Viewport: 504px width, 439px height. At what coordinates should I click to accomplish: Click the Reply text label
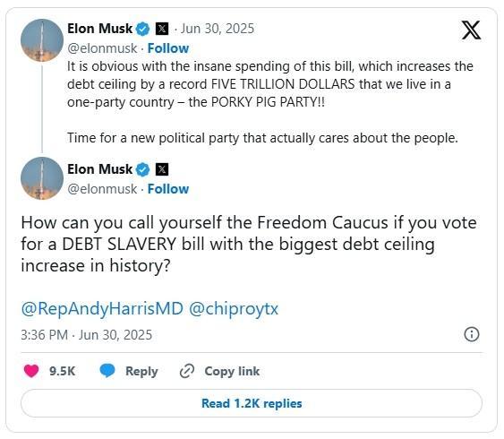coord(141,371)
